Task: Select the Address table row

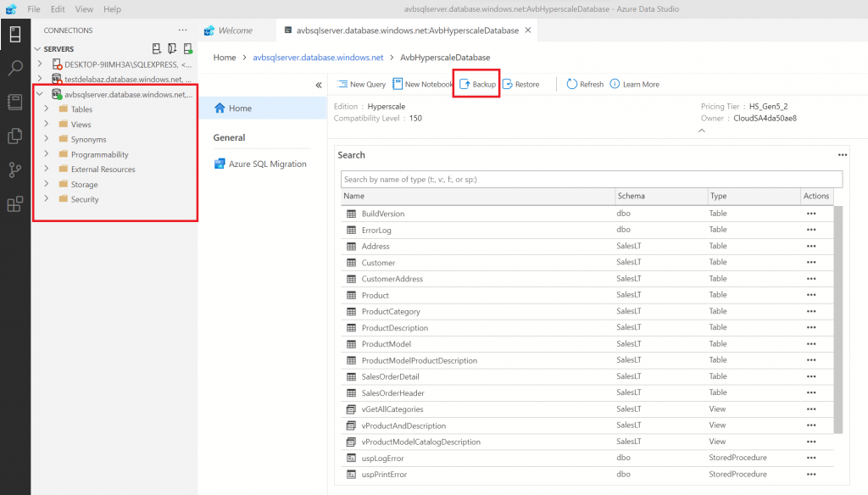Action: coord(587,247)
